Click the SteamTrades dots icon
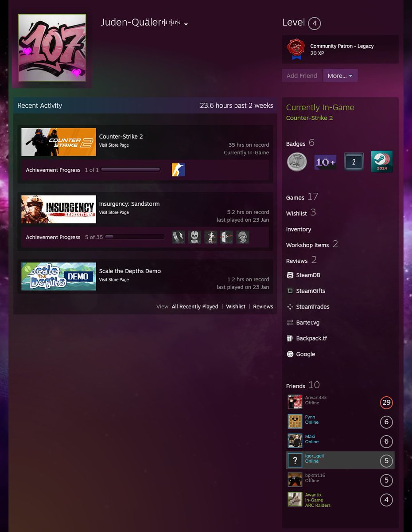The width and height of the screenshot is (412, 532). pos(290,307)
